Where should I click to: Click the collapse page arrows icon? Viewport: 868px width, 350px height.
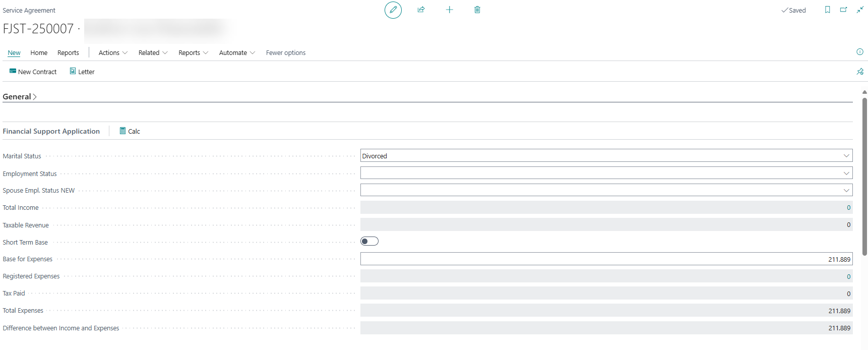tap(860, 10)
